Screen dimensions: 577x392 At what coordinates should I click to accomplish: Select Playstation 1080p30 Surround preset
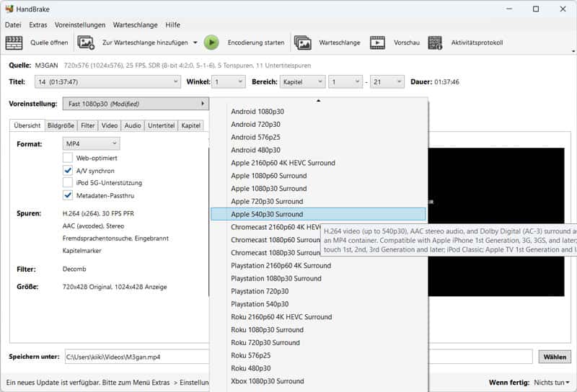[318, 278]
